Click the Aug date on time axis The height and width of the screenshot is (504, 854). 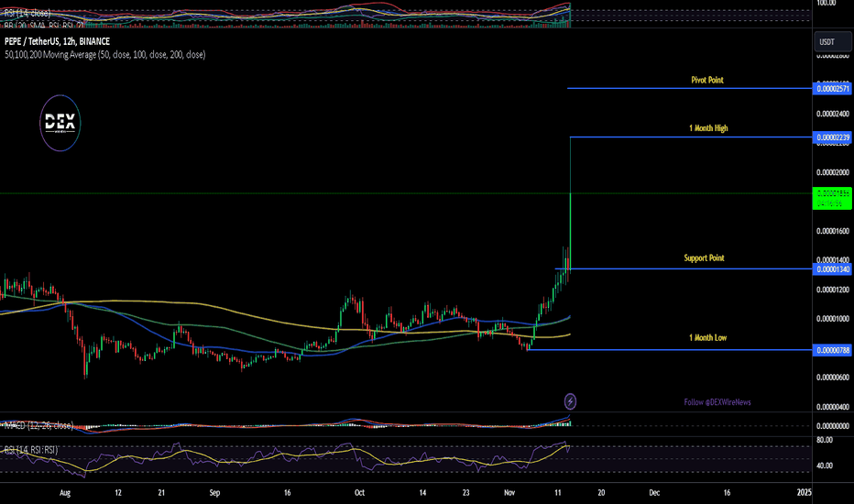[x=65, y=493]
